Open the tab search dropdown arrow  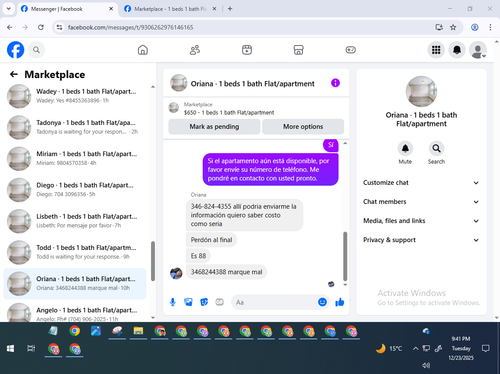coord(9,9)
